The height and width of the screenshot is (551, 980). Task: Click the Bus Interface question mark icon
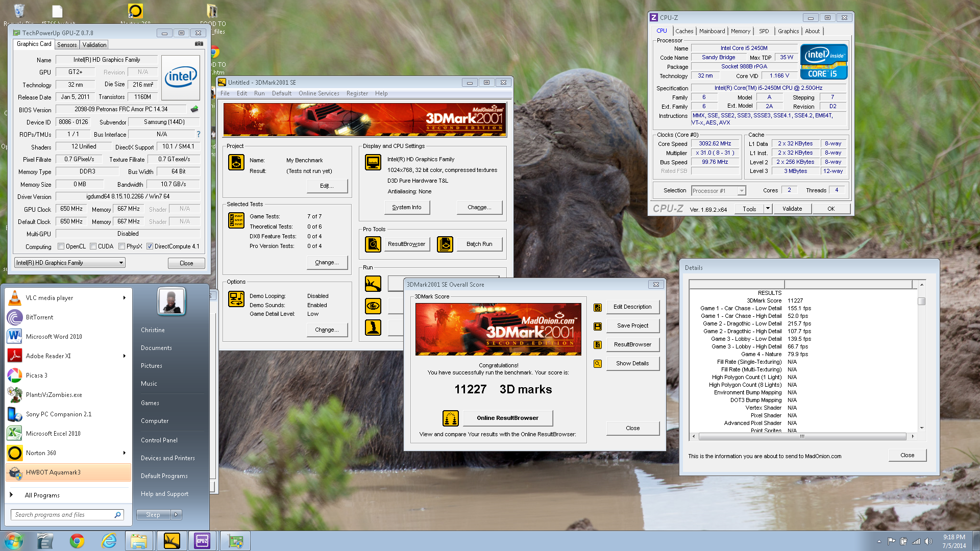click(199, 134)
